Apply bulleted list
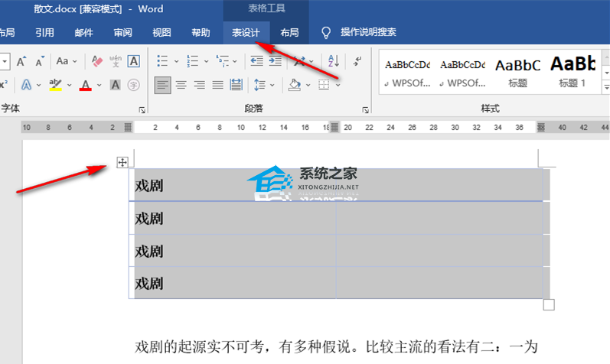Image resolution: width=610 pixels, height=364 pixels. point(162,60)
